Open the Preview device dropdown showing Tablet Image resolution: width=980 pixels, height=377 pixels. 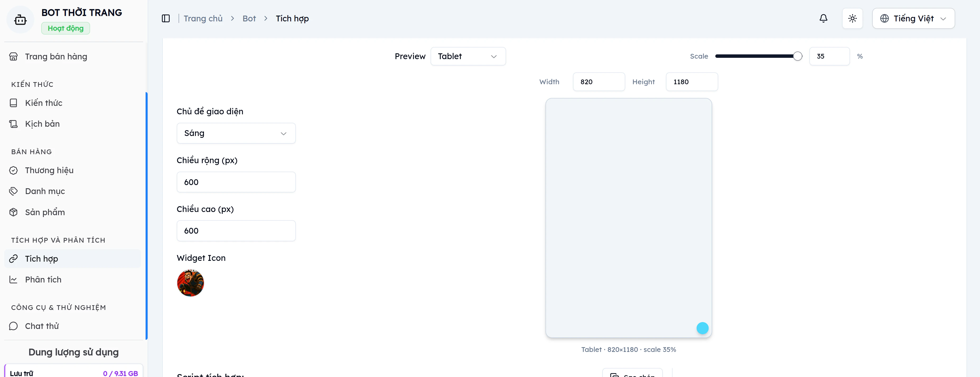pos(468,56)
